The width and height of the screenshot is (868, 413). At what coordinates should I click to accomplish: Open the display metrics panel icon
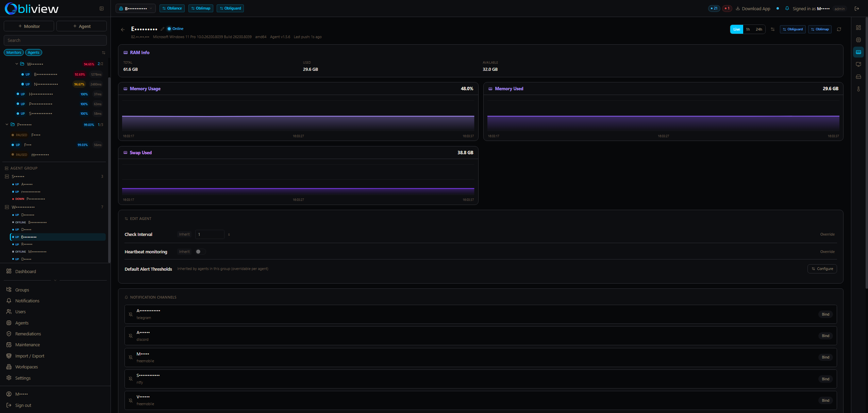[x=859, y=64]
